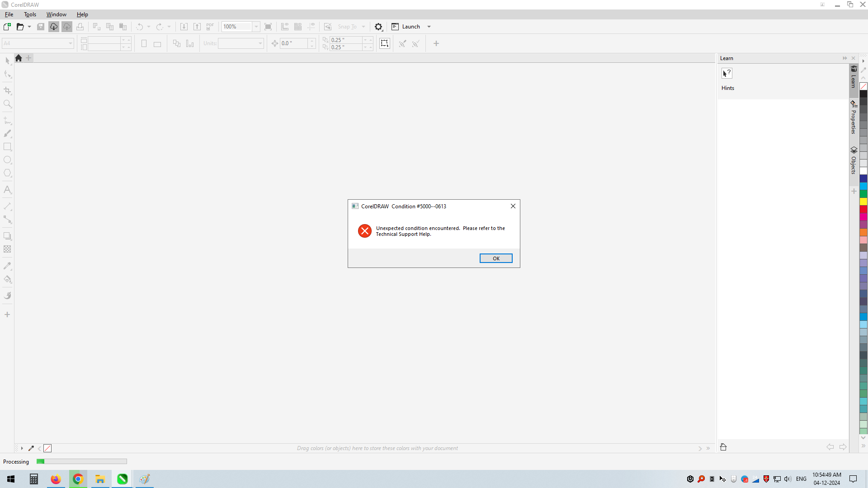The width and height of the screenshot is (868, 488).
Task: Expand the Open recent dropdown arrow
Action: tap(29, 27)
